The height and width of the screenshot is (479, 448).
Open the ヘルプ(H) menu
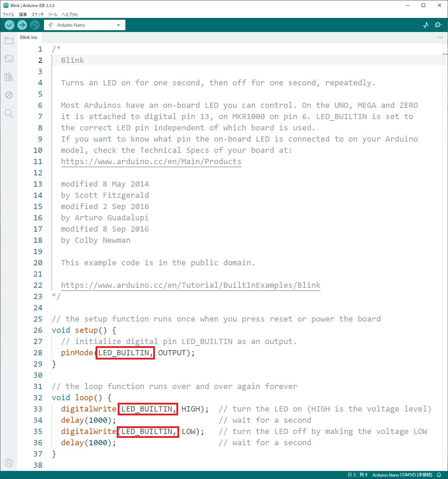tap(70, 14)
